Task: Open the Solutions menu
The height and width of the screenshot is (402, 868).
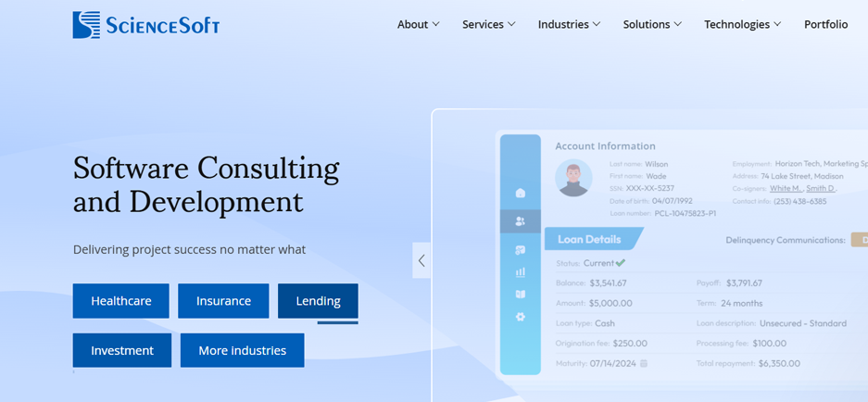Action: click(x=652, y=24)
